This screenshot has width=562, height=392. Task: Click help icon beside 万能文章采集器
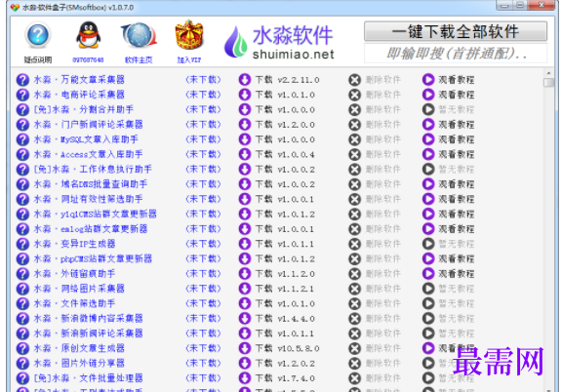pyautogui.click(x=22, y=80)
